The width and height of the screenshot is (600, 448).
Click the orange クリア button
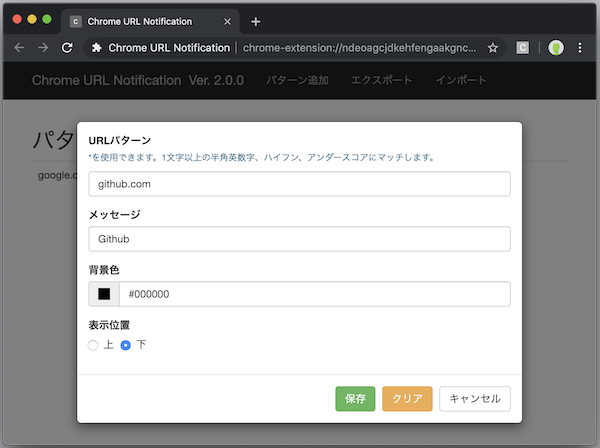point(407,399)
